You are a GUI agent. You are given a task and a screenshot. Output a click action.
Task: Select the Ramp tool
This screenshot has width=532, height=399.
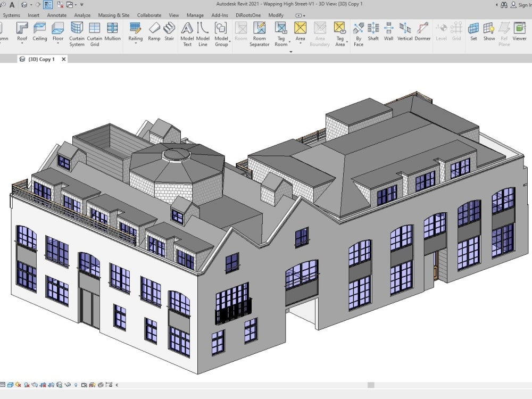coord(154,32)
